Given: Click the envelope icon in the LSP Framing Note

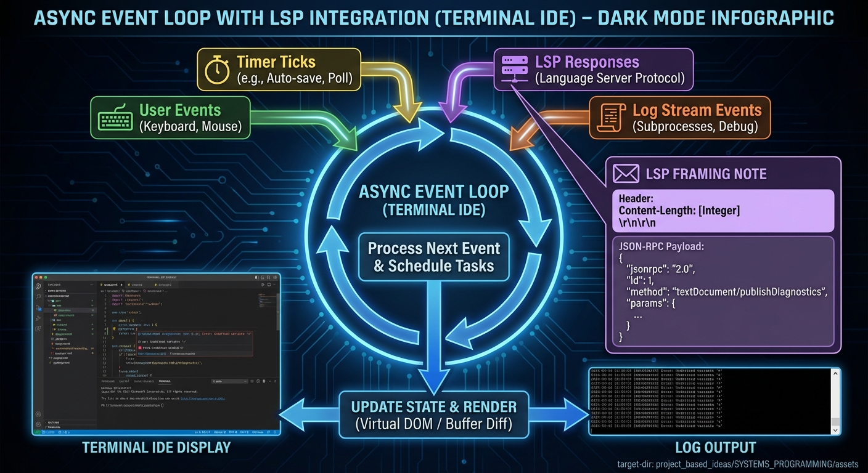Looking at the screenshot, I should pyautogui.click(x=625, y=174).
